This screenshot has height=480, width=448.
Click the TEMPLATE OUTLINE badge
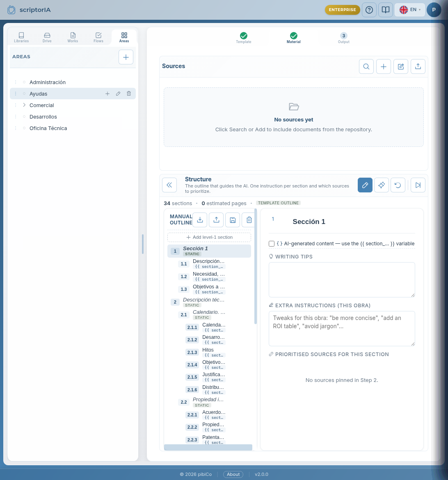coord(278,203)
